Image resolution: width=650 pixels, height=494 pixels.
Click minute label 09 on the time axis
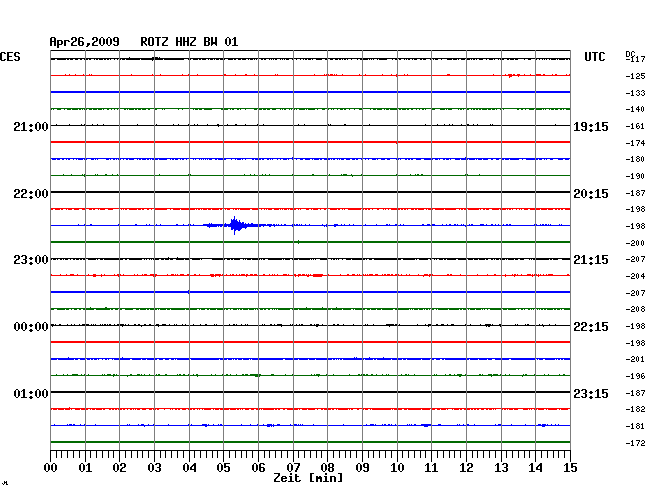(x=362, y=468)
